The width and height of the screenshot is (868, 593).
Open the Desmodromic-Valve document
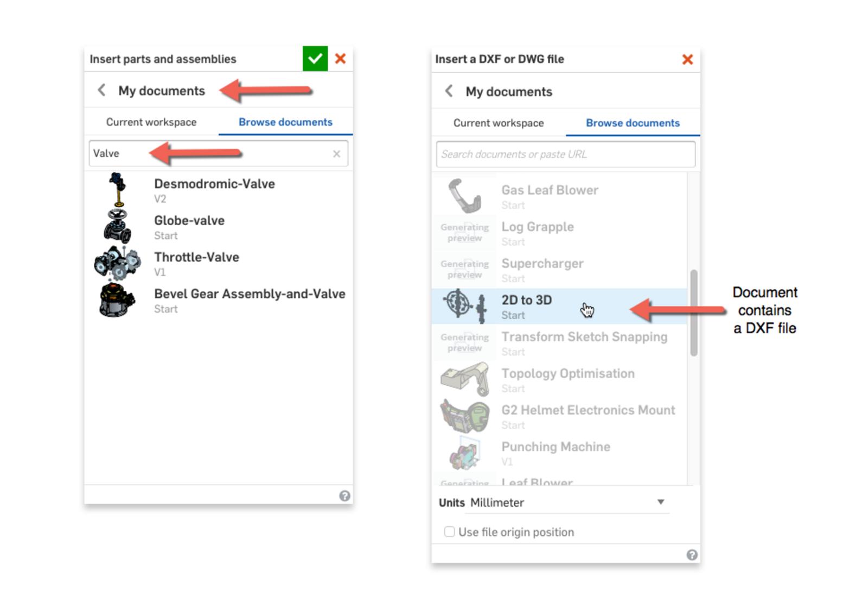point(214,184)
